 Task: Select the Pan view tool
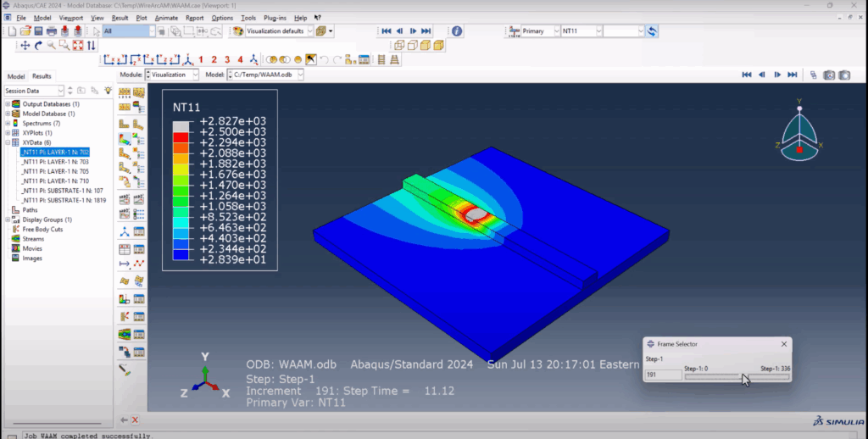pyautogui.click(x=25, y=46)
